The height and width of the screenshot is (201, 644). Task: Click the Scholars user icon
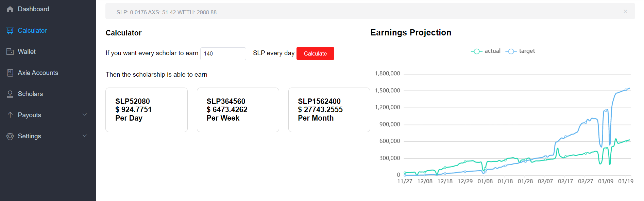(x=10, y=94)
